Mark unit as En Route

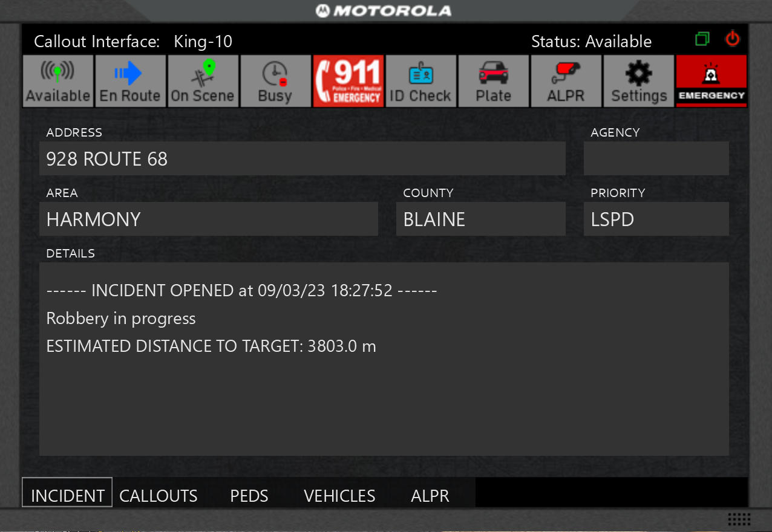(x=130, y=81)
